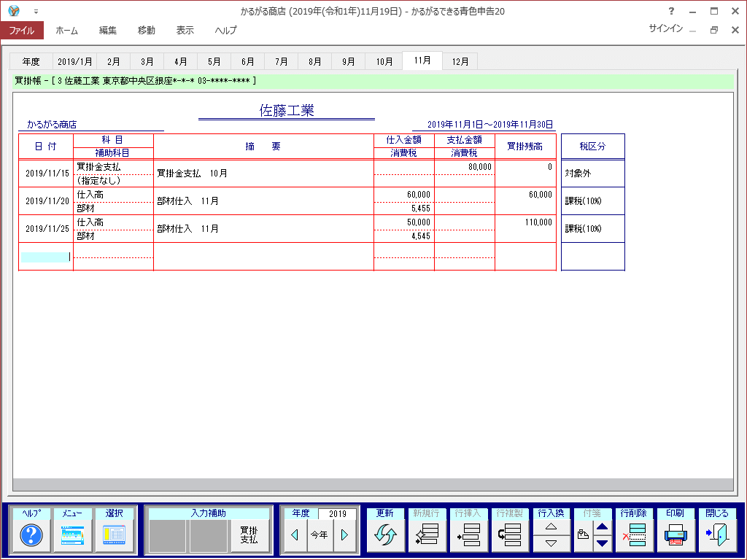Switch to the 4月 tab

pyautogui.click(x=181, y=61)
